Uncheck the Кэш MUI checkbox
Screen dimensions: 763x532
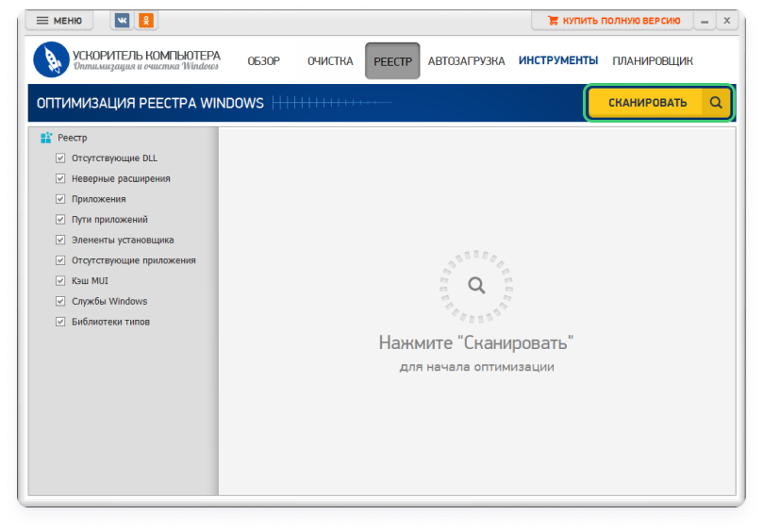60,281
